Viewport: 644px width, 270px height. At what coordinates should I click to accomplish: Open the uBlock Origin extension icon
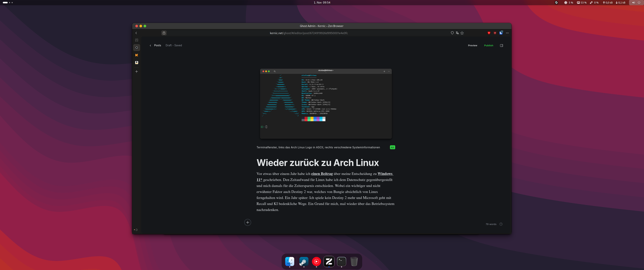[x=495, y=33]
